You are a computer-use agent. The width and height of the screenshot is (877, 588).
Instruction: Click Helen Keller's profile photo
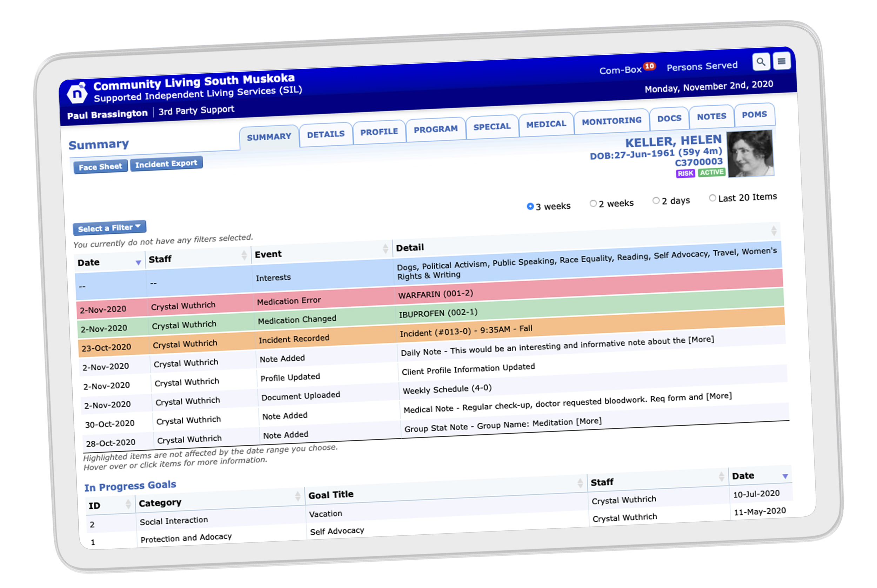[x=750, y=154]
